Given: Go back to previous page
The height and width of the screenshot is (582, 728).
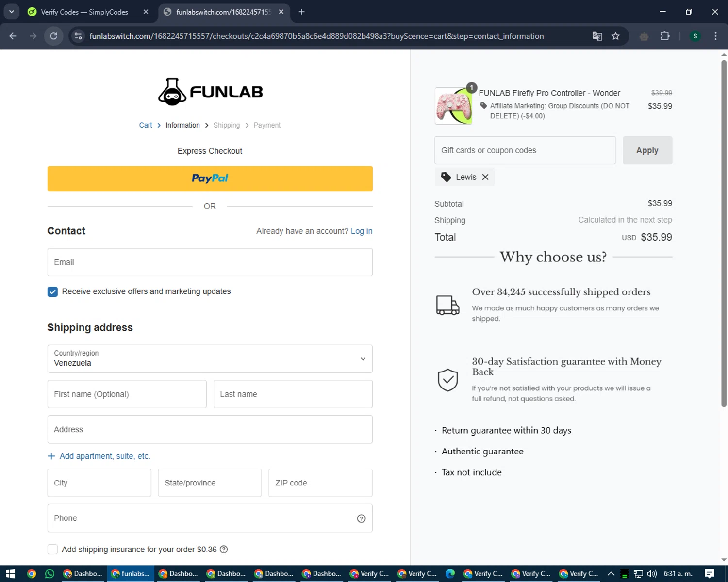Looking at the screenshot, I should [x=13, y=36].
